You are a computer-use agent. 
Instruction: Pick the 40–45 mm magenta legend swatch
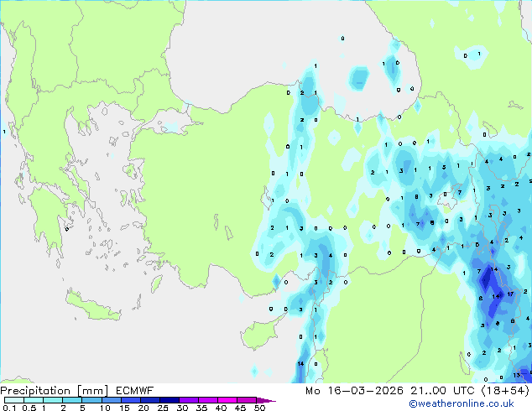227,400
